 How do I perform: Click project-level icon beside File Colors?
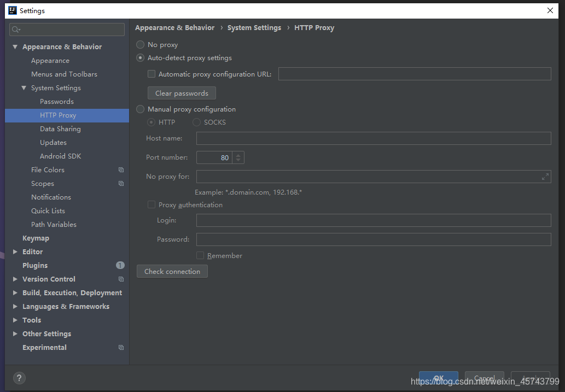pos(121,169)
